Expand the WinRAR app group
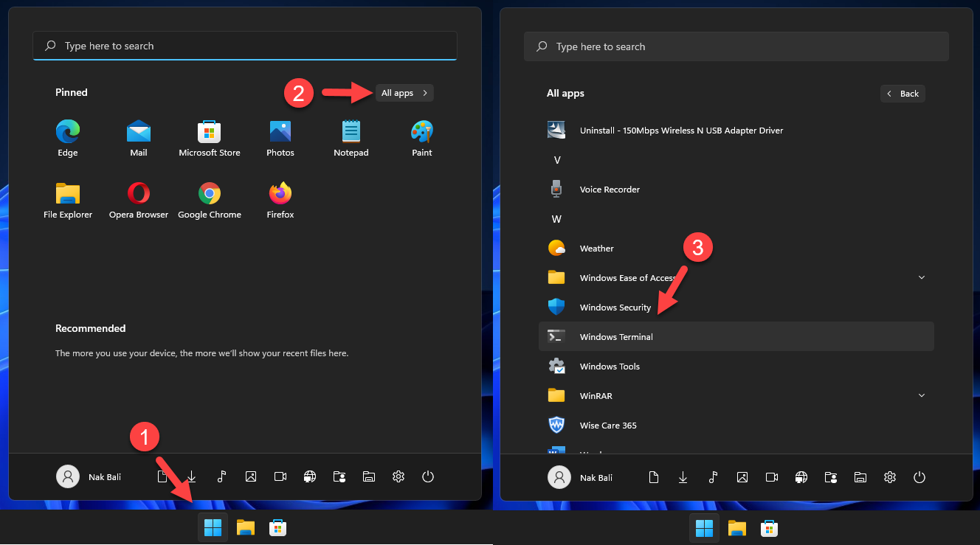 (x=921, y=395)
